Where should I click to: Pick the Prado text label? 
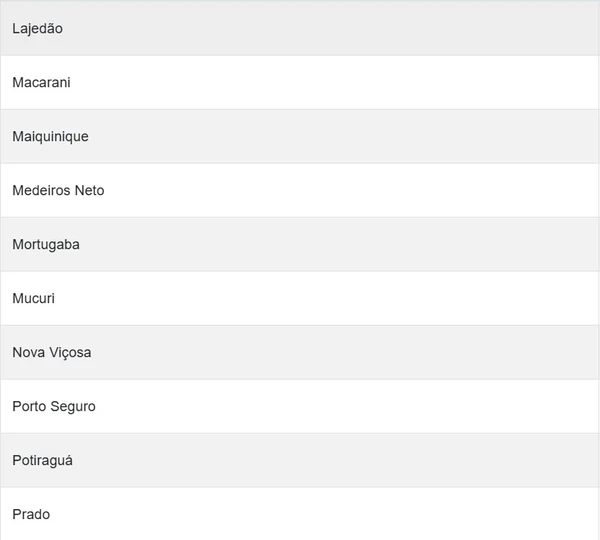tap(31, 515)
